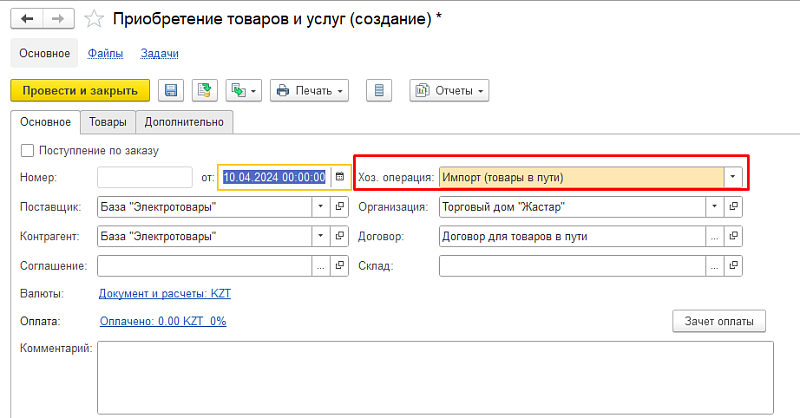Image resolution: width=800 pixels, height=418 pixels.
Task: Switch to the Дополнительно tab
Action: (x=185, y=122)
